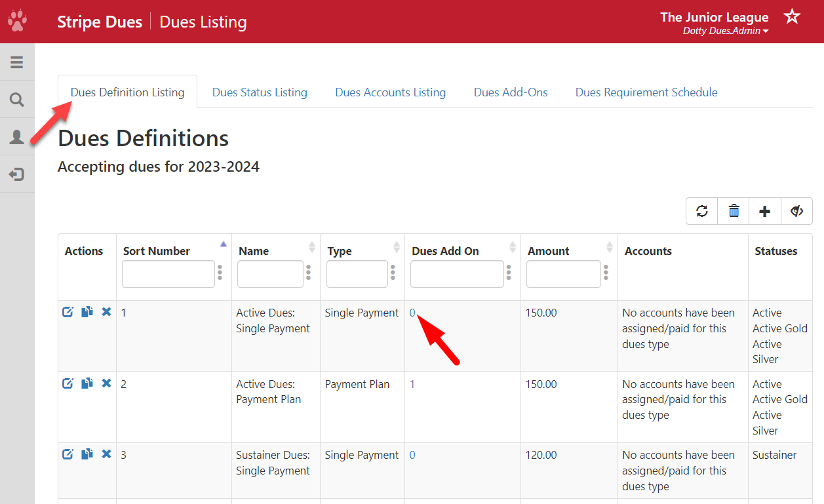Click the Actions column header
Image resolution: width=824 pixels, height=504 pixels.
[84, 251]
